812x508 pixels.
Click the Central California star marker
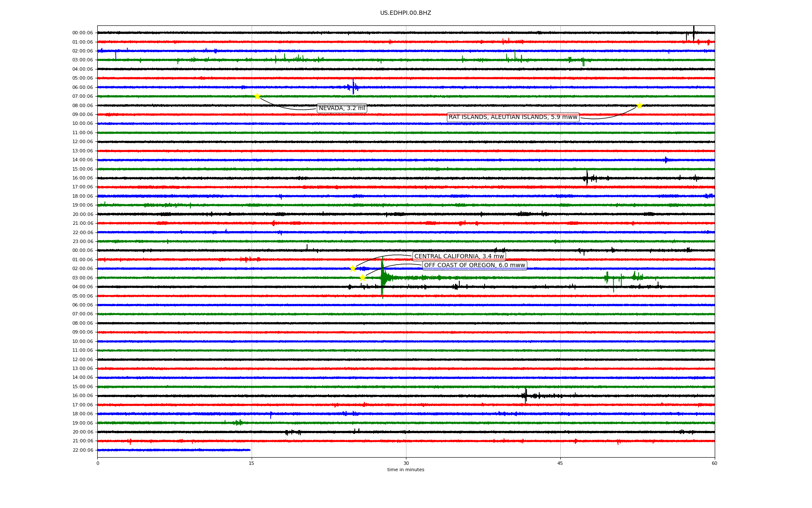tap(353, 268)
